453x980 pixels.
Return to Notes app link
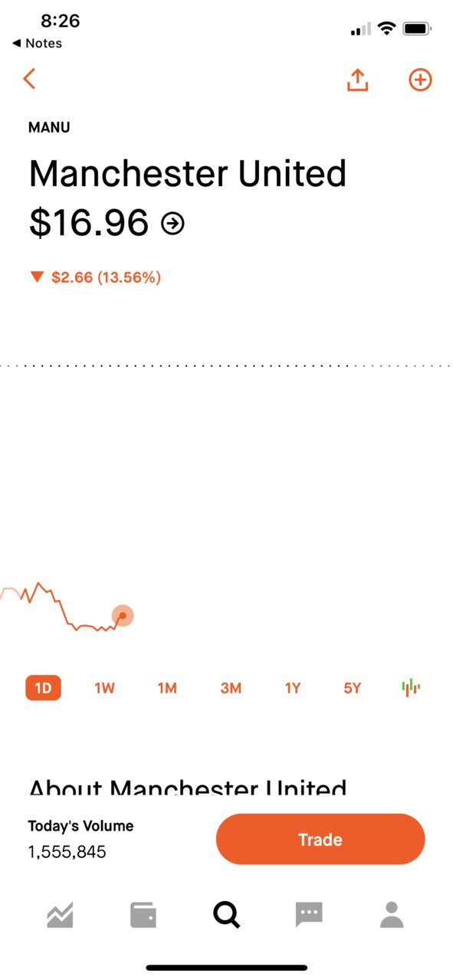[37, 44]
